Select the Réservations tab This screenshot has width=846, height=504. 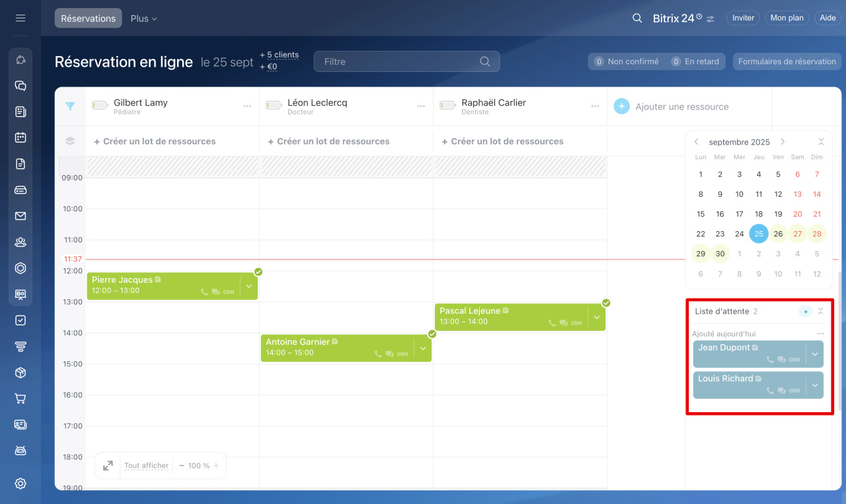pyautogui.click(x=88, y=18)
